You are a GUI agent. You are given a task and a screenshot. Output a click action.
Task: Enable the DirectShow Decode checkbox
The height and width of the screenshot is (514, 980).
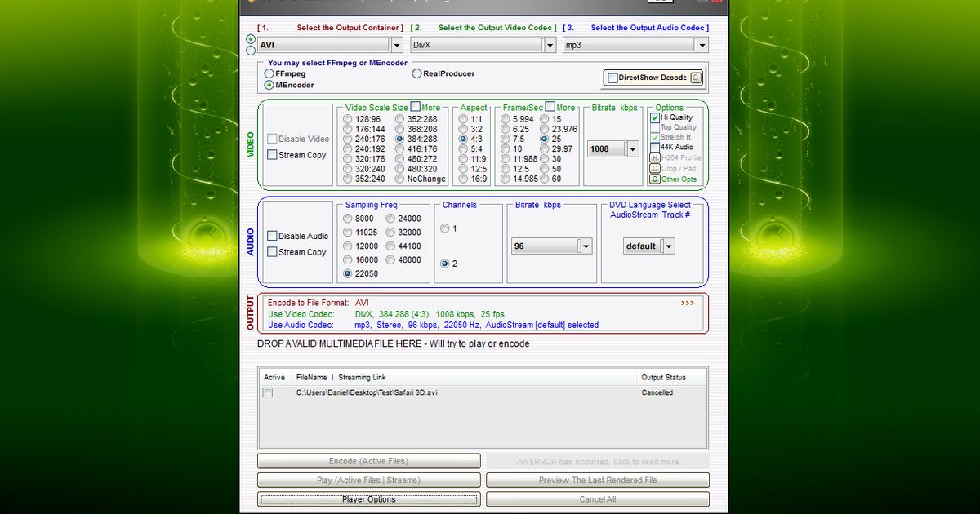click(x=612, y=78)
